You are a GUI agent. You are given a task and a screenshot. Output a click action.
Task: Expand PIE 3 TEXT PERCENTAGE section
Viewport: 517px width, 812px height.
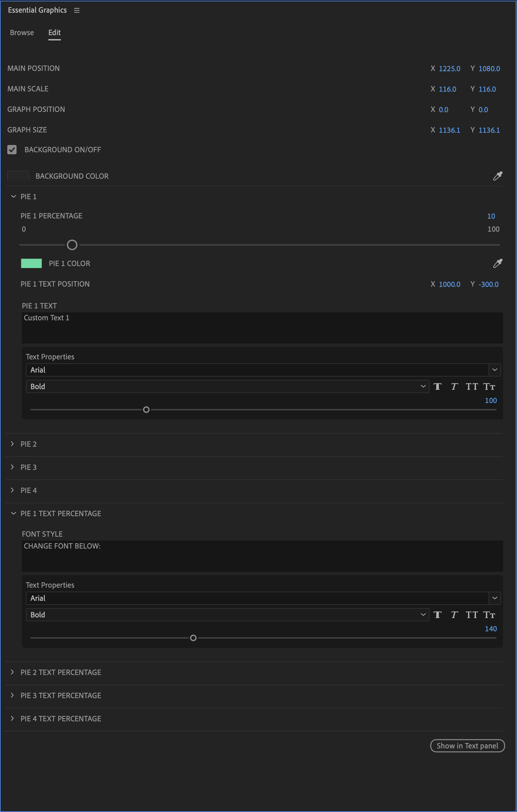[x=13, y=695]
